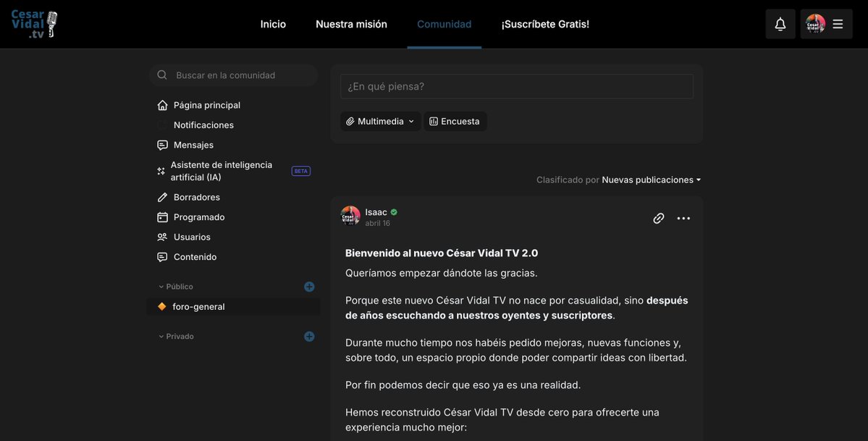Click the heading Bienvenido al nuevo César Vidal TV 2.0
868x441 pixels.
click(x=442, y=253)
